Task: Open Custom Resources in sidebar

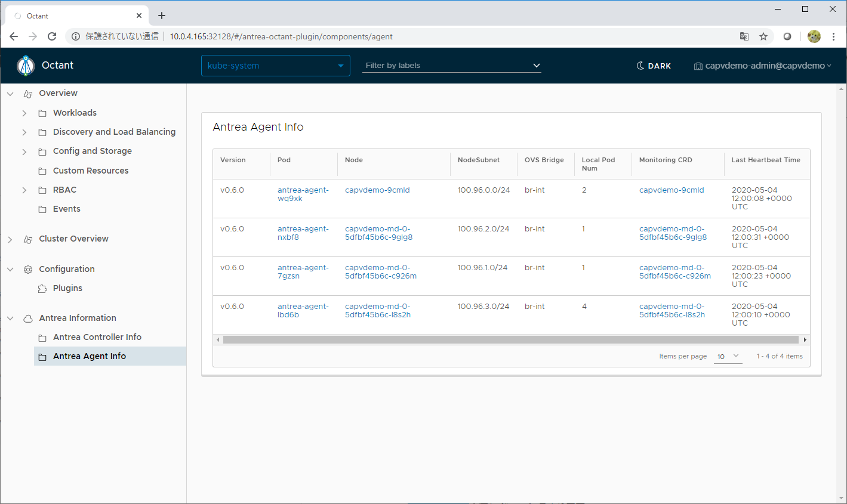Action: tap(91, 171)
